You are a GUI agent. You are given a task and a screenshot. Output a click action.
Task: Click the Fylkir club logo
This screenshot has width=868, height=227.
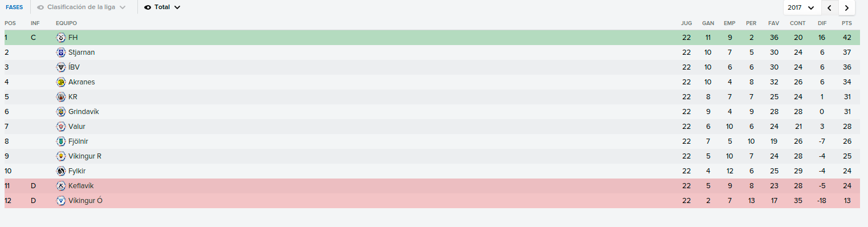click(61, 171)
